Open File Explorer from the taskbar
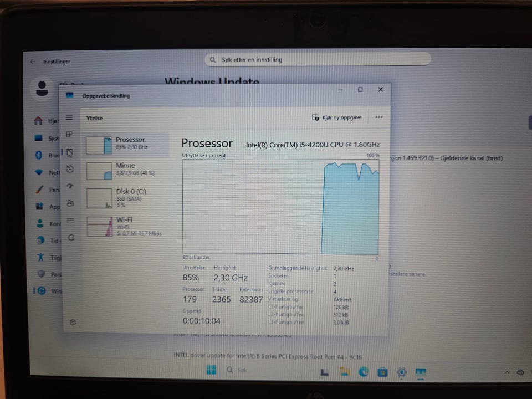 pyautogui.click(x=345, y=372)
